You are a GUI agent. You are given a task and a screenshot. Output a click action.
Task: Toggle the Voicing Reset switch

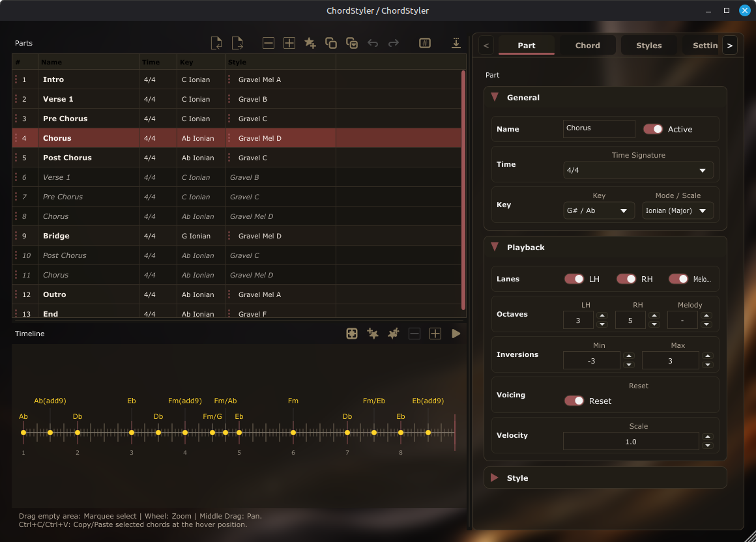click(x=574, y=401)
